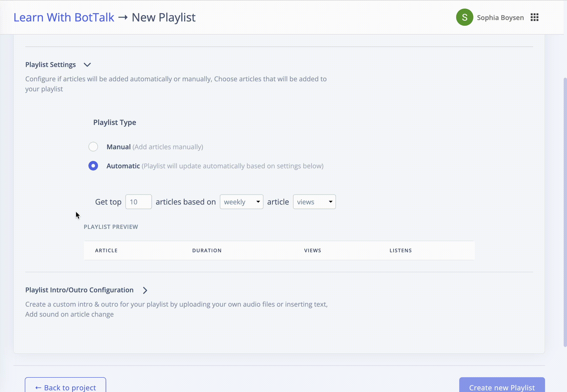Click the DURATION column header
This screenshot has width=567, height=392.
coord(207,251)
